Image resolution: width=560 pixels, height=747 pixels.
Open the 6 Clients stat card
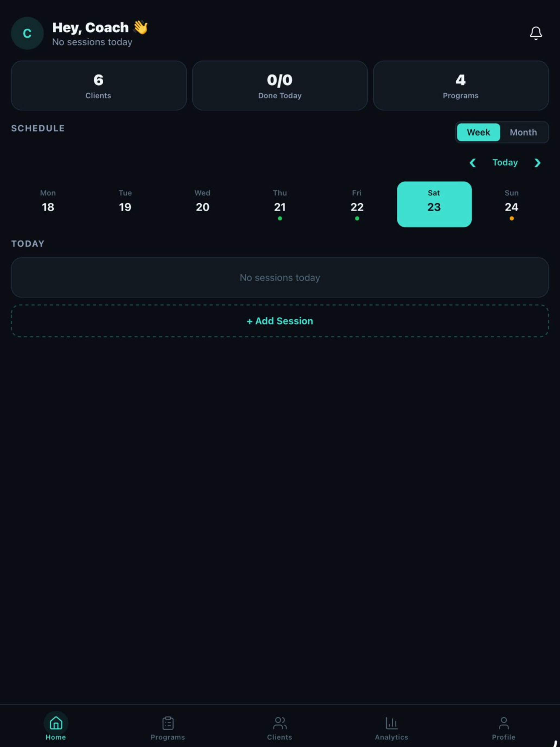[98, 86]
